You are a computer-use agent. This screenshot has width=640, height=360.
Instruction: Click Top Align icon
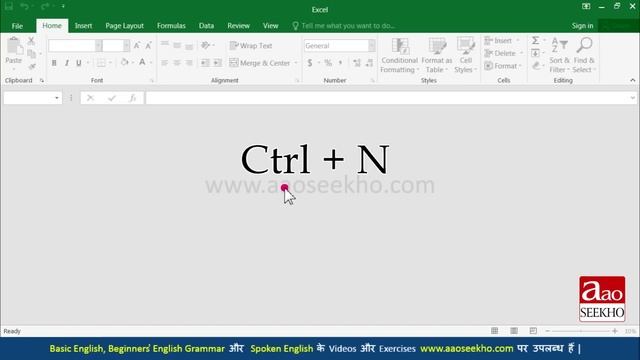click(x=164, y=44)
